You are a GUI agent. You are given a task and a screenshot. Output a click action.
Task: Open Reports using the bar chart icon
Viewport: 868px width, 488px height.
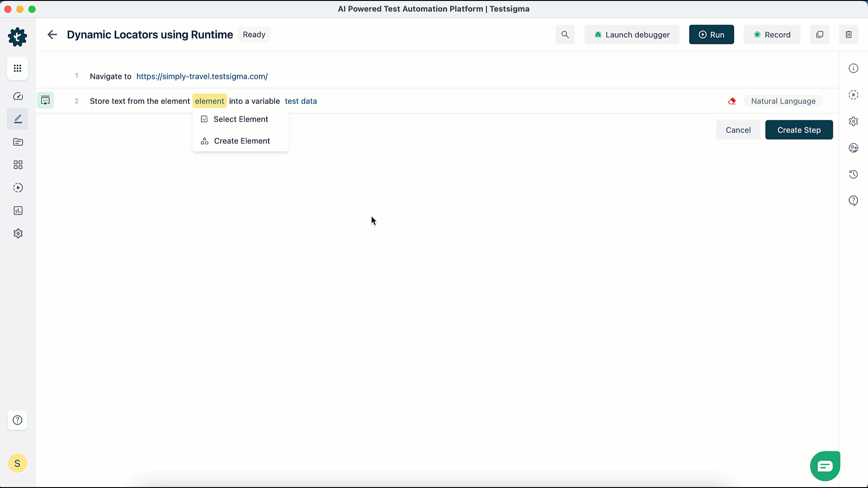click(18, 210)
